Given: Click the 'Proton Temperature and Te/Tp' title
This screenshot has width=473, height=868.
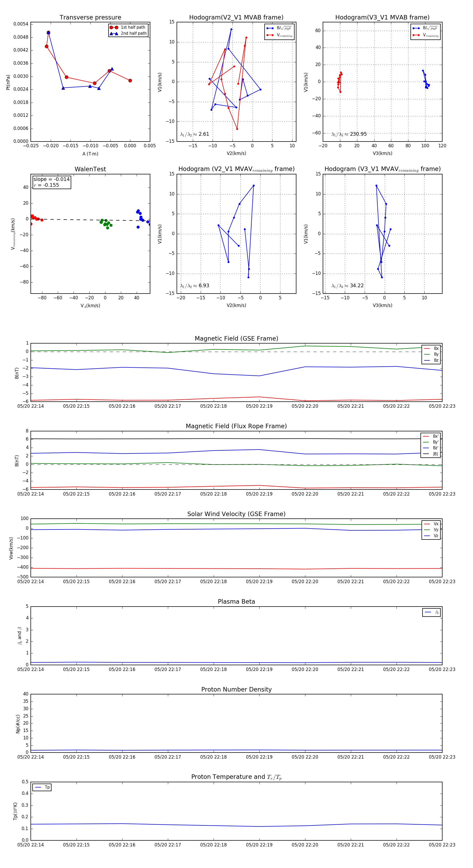Looking at the screenshot, I should click(236, 777).
